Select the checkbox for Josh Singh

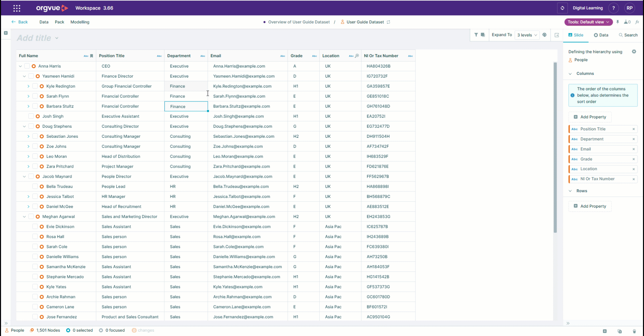pos(31,116)
